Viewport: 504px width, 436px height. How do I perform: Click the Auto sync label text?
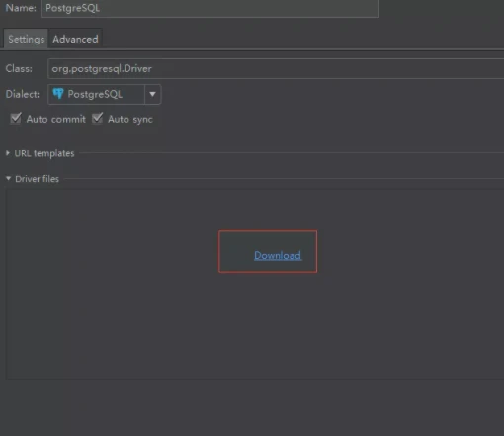click(x=130, y=119)
